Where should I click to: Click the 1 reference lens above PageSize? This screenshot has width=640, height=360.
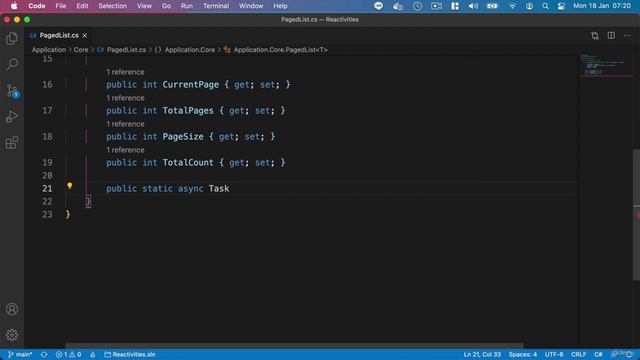pyautogui.click(x=125, y=124)
